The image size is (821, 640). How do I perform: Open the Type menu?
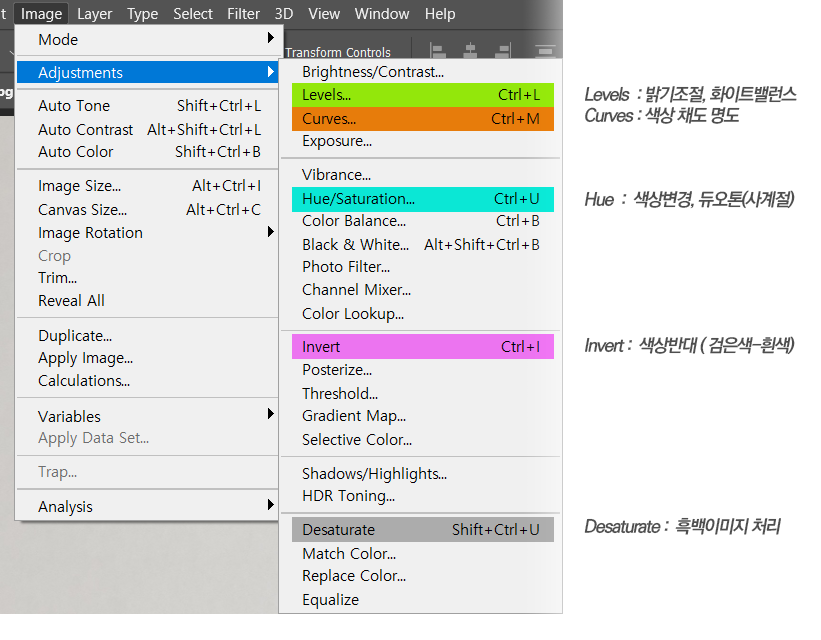(142, 14)
